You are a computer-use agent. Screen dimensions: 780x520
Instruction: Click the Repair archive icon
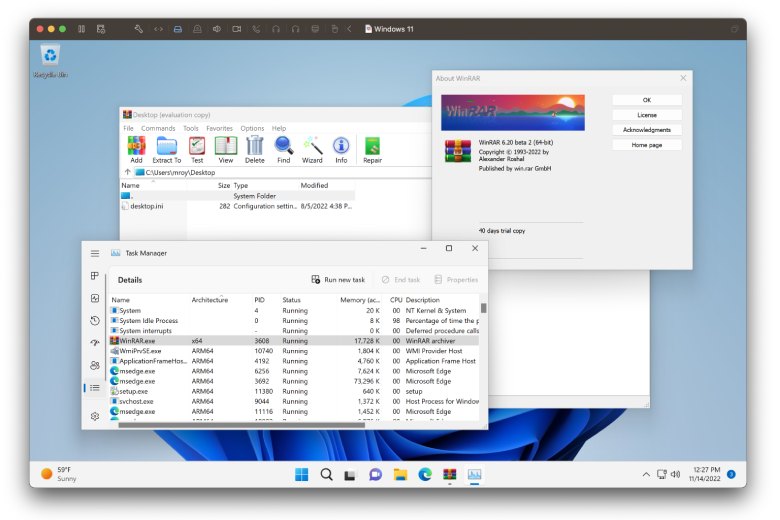[373, 150]
